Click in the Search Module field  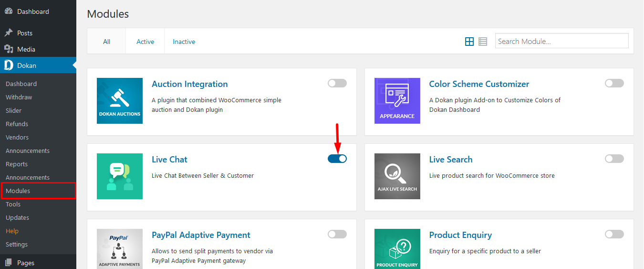pyautogui.click(x=562, y=41)
